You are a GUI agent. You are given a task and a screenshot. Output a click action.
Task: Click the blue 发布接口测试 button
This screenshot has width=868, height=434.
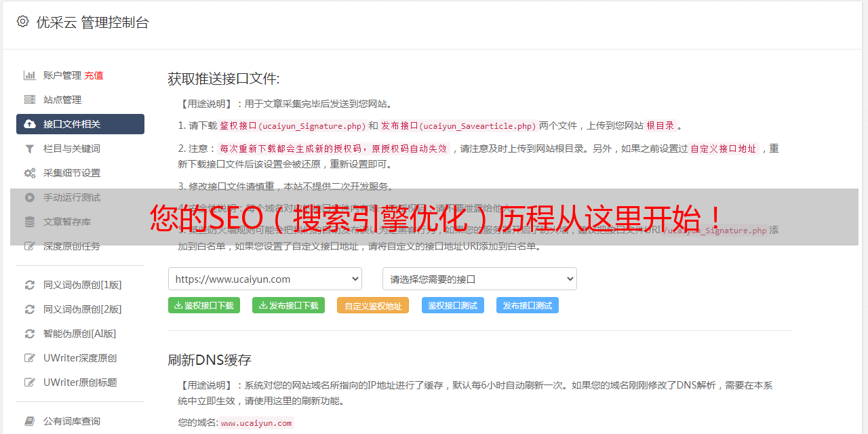[x=527, y=306]
